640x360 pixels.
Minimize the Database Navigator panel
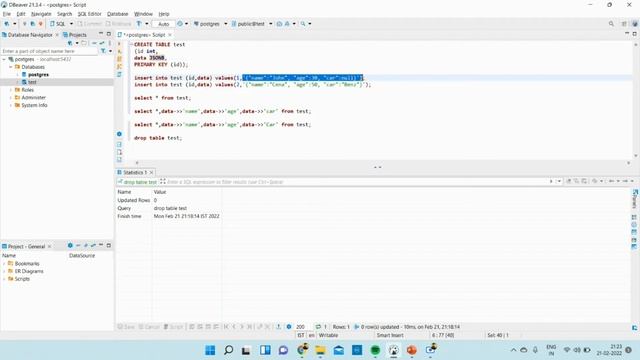pos(101,34)
